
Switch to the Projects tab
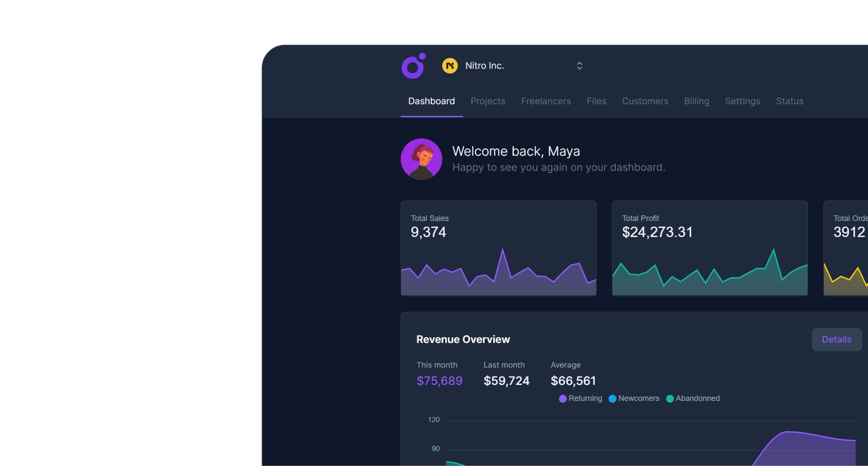(488, 101)
